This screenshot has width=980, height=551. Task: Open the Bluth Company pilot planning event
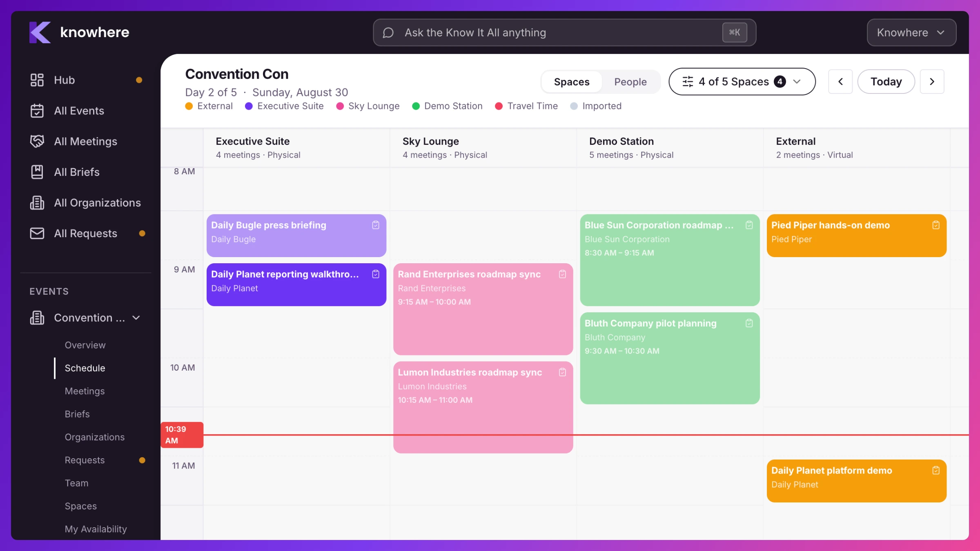670,358
